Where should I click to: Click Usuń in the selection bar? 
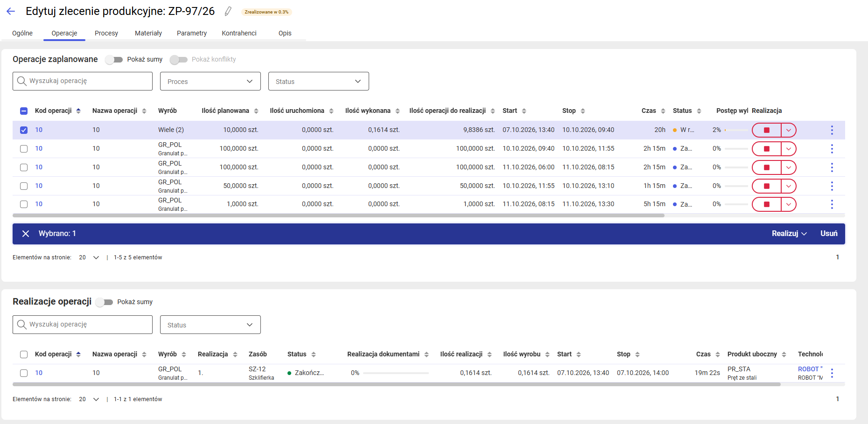pos(829,234)
